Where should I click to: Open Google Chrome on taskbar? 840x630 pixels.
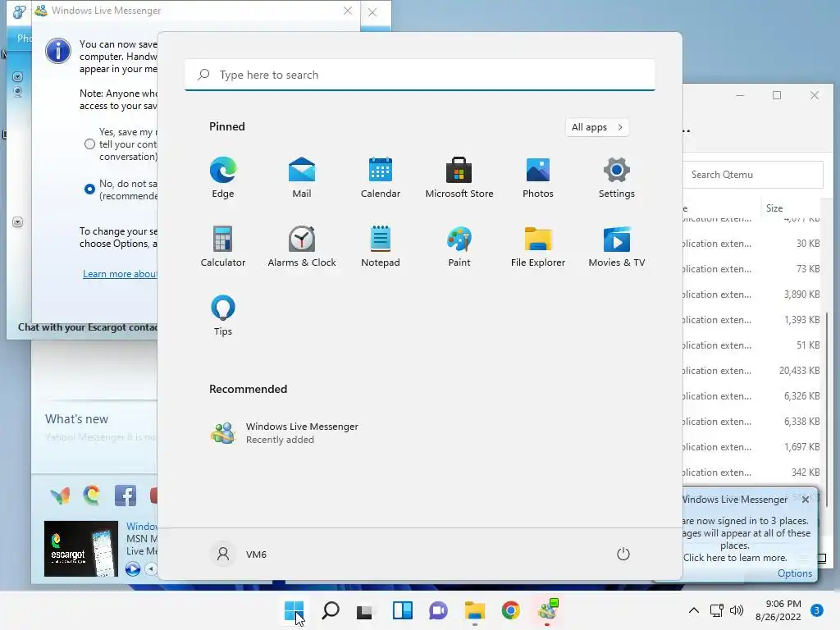tap(510, 610)
